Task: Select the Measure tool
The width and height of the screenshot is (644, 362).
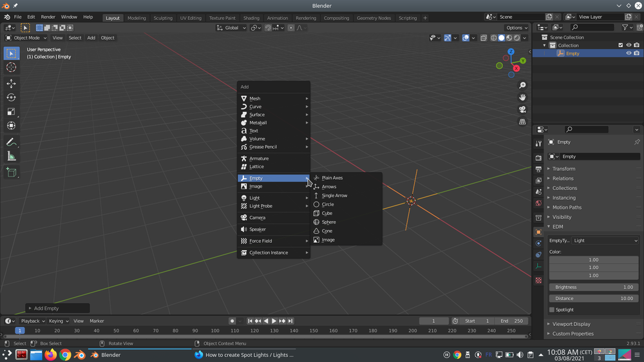Action: click(11, 157)
